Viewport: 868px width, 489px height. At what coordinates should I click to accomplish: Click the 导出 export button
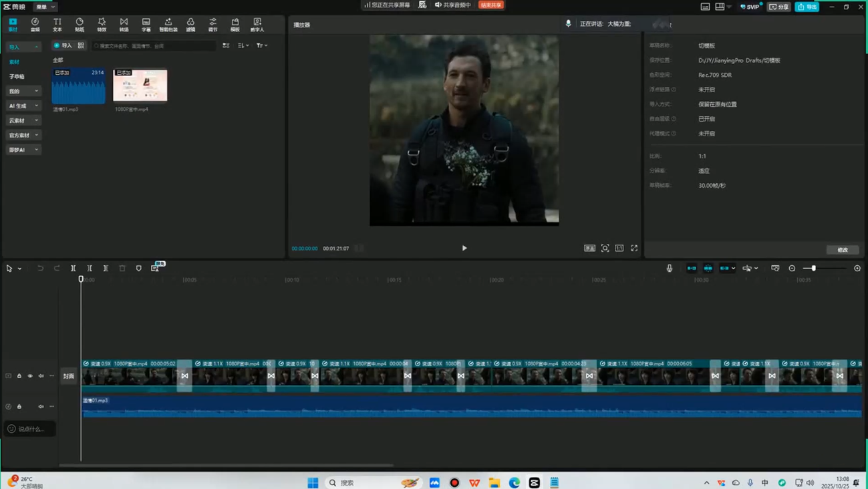point(807,7)
